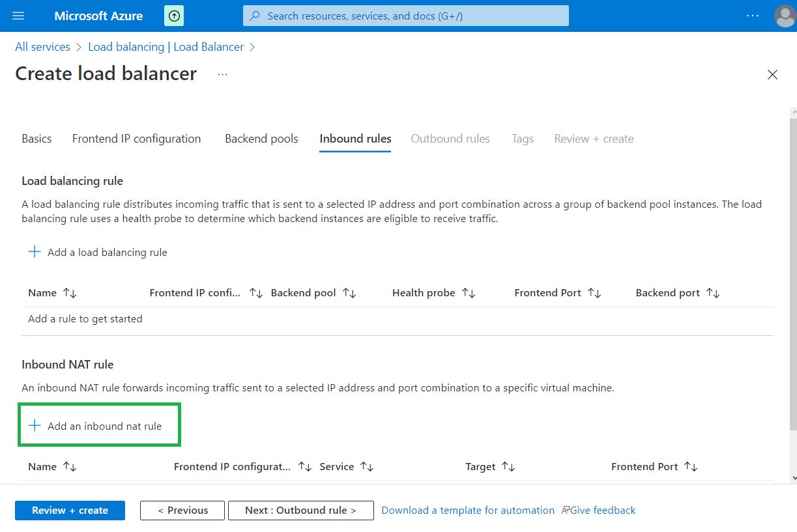Jump to the Review + create tab

[594, 139]
